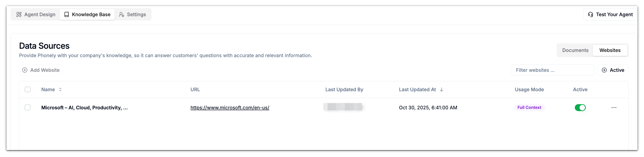Click the headset icon on Test Your Agent
Viewport: 644px width, 157px height.
coord(591,14)
